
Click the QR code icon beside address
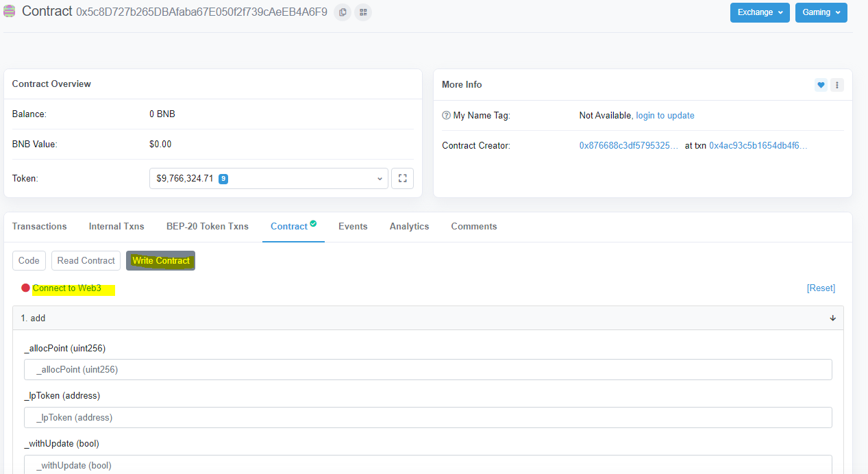363,12
